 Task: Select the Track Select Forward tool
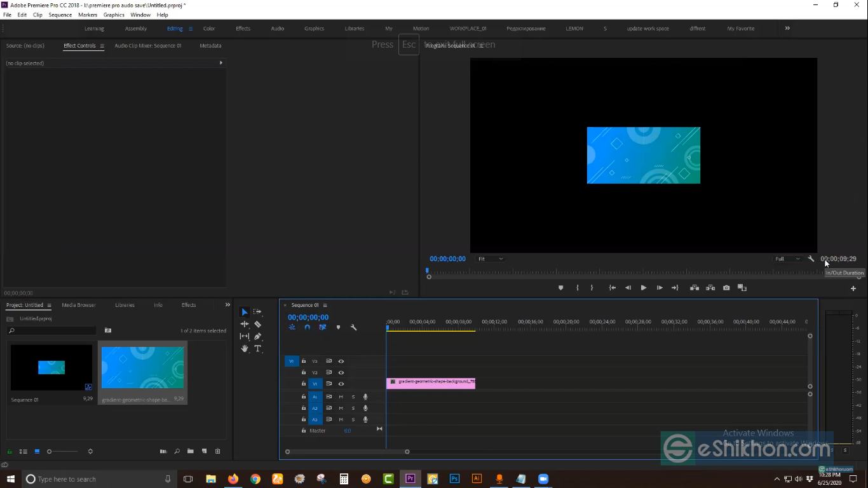tap(257, 311)
